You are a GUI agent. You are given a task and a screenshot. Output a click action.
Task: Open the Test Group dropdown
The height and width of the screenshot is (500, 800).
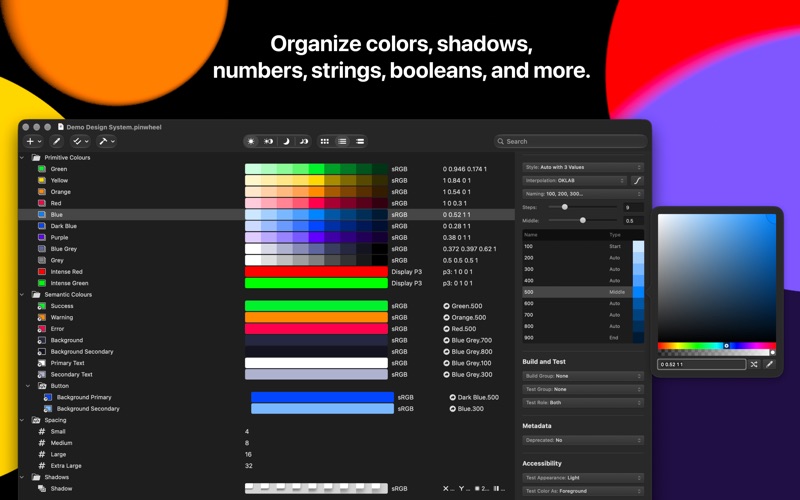(583, 389)
